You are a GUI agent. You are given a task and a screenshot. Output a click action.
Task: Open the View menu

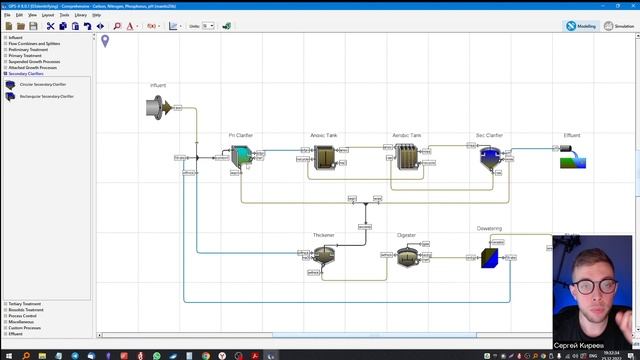(x=32, y=15)
